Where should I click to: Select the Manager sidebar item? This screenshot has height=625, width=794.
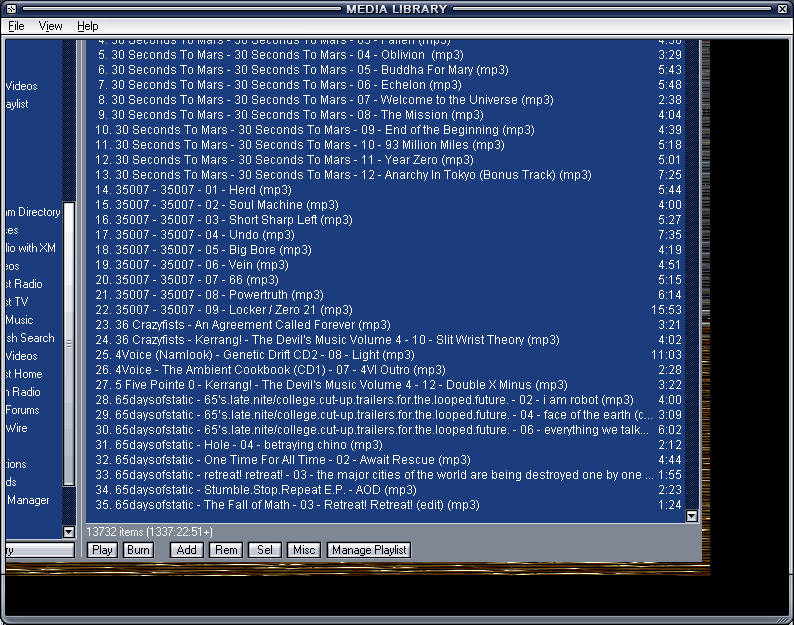tap(28, 500)
